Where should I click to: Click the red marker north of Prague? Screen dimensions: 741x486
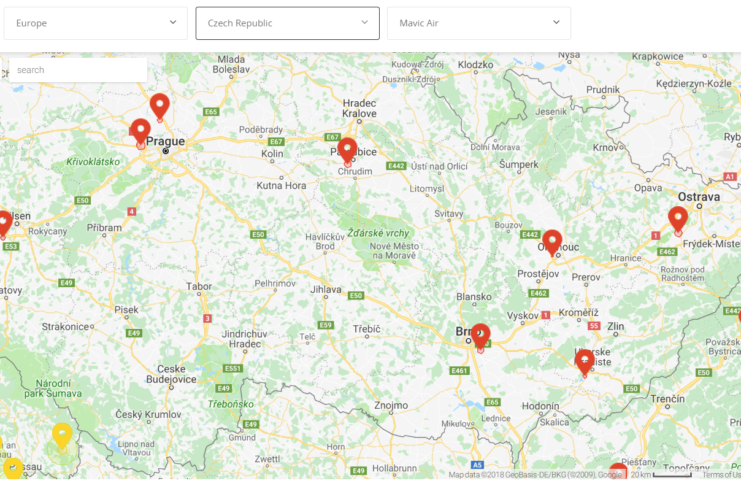pyautogui.click(x=159, y=104)
